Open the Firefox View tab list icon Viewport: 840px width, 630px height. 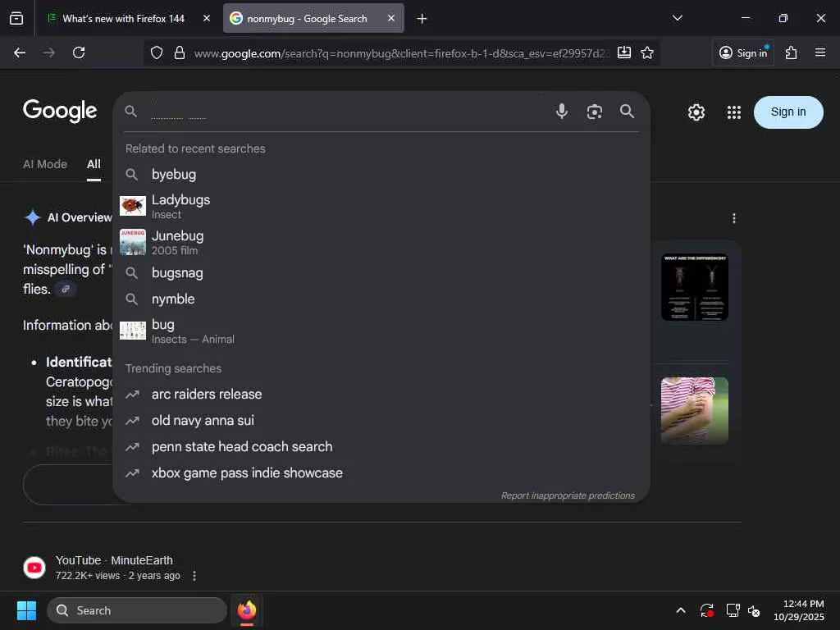(16, 18)
